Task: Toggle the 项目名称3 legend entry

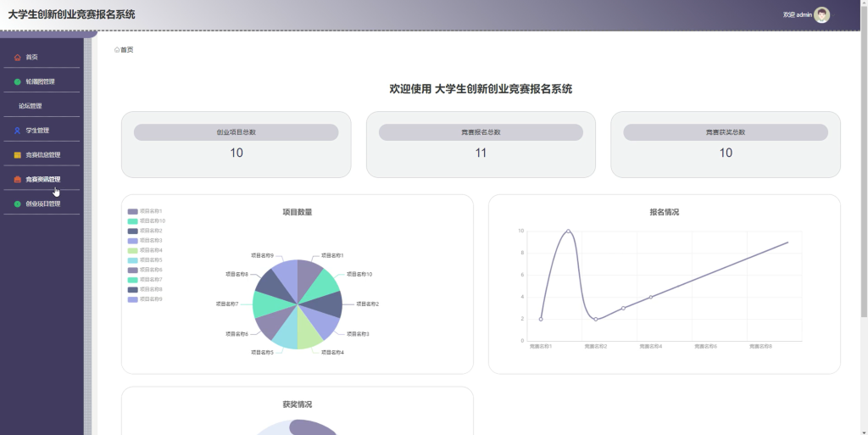Action: click(x=145, y=241)
